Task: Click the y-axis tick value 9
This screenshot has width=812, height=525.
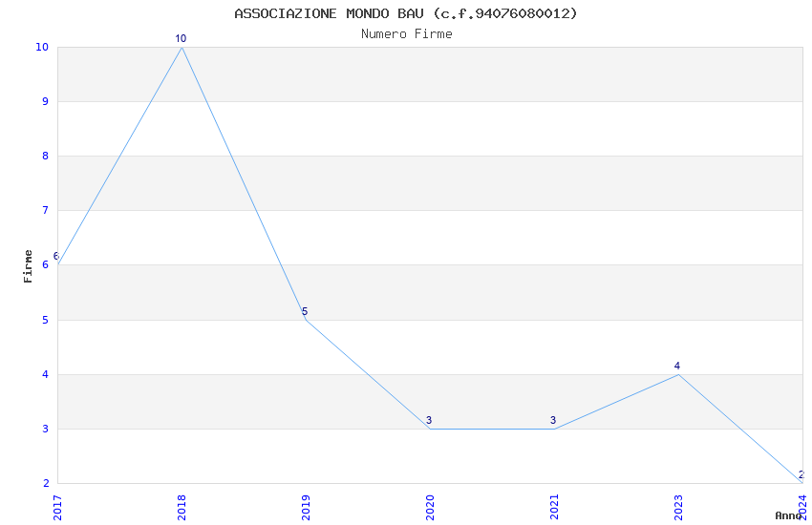Action: 46,101
